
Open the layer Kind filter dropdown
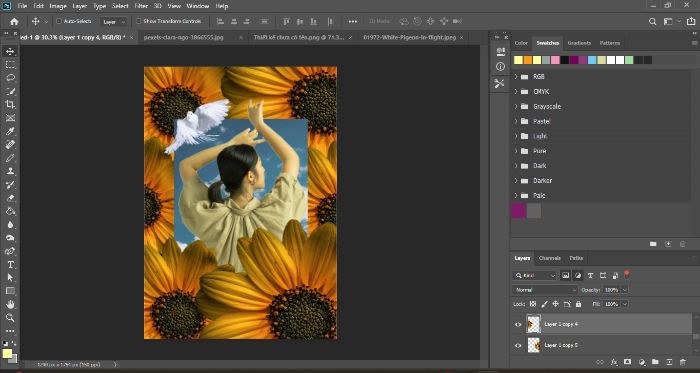point(535,276)
